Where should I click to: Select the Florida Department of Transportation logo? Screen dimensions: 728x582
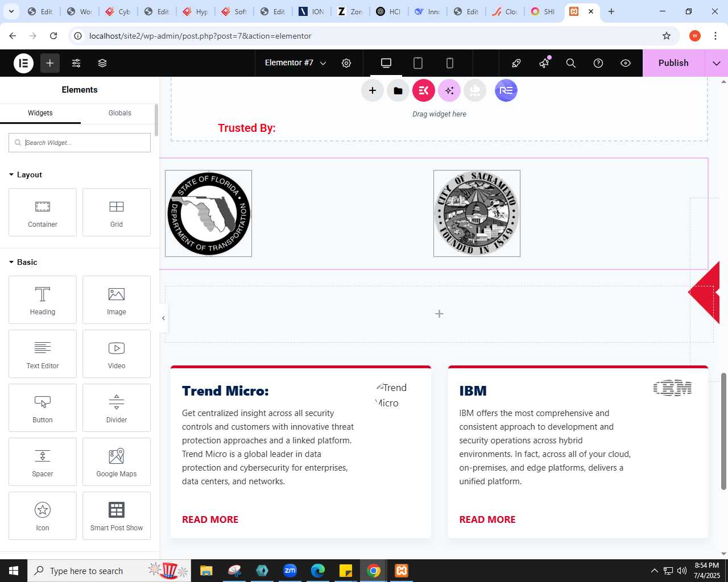209,214
